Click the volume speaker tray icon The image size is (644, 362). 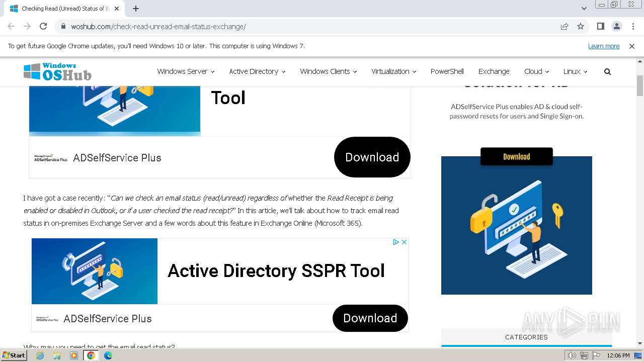pos(572,355)
